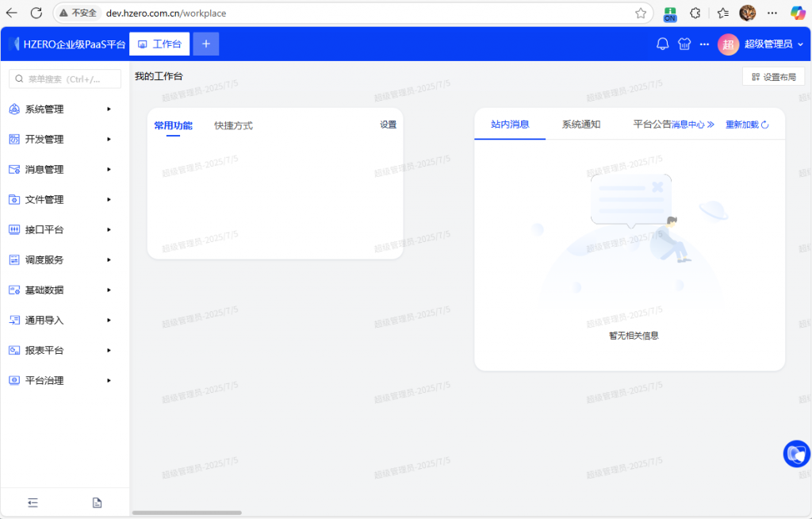Click the plus icon to add new tab
Screen dimensions: 812x519
click(x=206, y=44)
